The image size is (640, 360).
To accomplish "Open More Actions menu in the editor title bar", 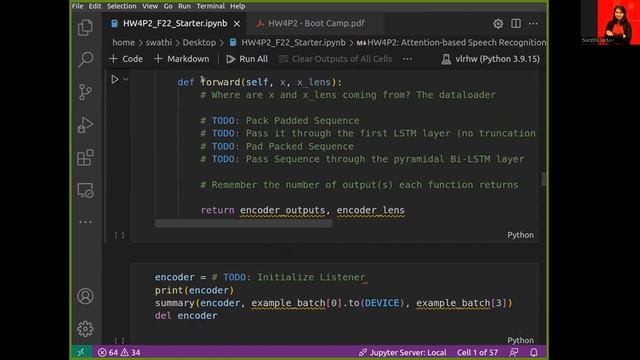I will coord(533,24).
